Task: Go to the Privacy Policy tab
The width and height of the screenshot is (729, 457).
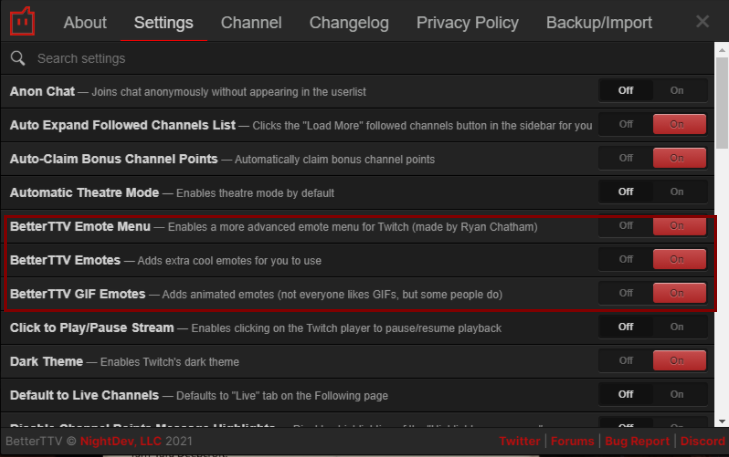Action: (467, 22)
